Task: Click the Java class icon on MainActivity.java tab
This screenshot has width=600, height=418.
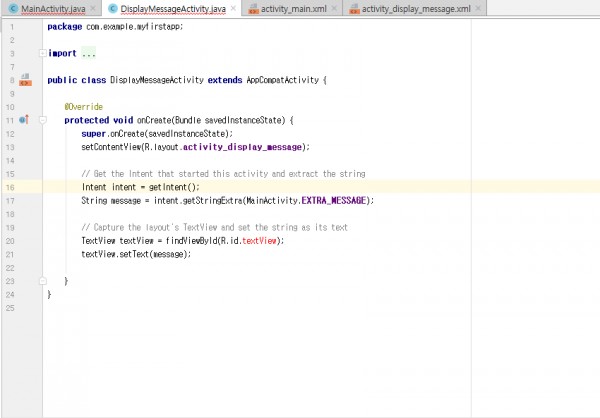Action: pyautogui.click(x=13, y=8)
